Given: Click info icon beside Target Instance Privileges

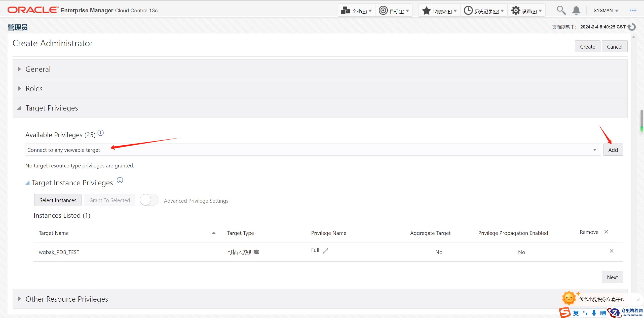Looking at the screenshot, I should (x=120, y=180).
